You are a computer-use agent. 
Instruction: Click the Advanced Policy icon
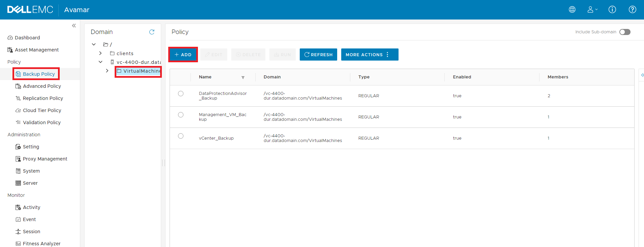pos(18,86)
